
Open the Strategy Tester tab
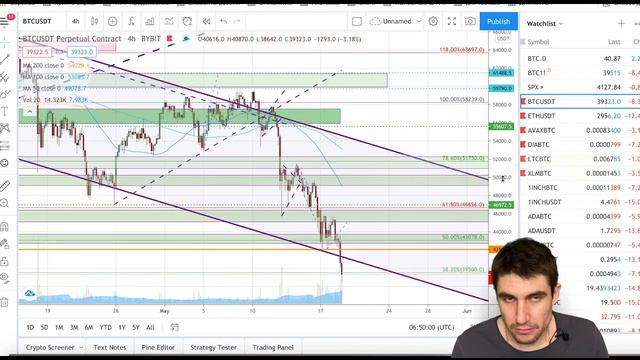pos(213,347)
